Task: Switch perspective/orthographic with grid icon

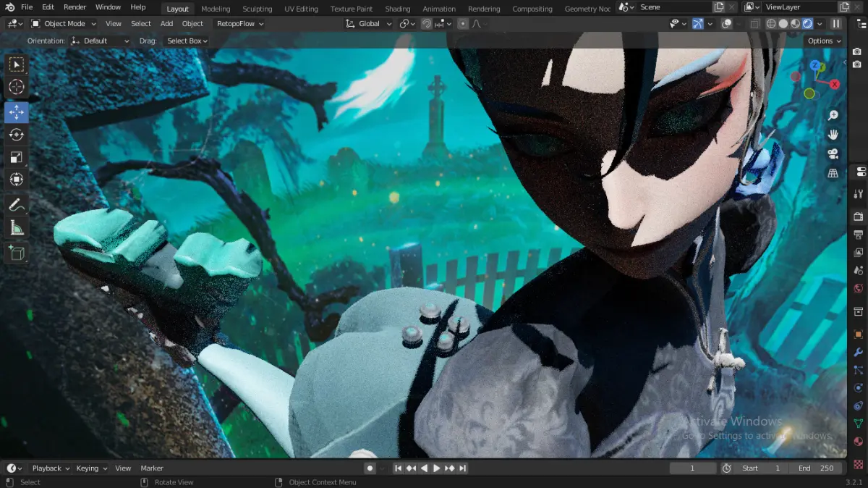Action: point(833,173)
